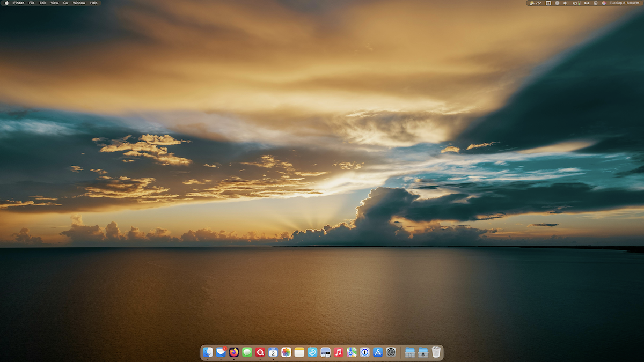Open the Mail app with unread badge
Viewport: 644px width, 362px height.
(x=221, y=352)
